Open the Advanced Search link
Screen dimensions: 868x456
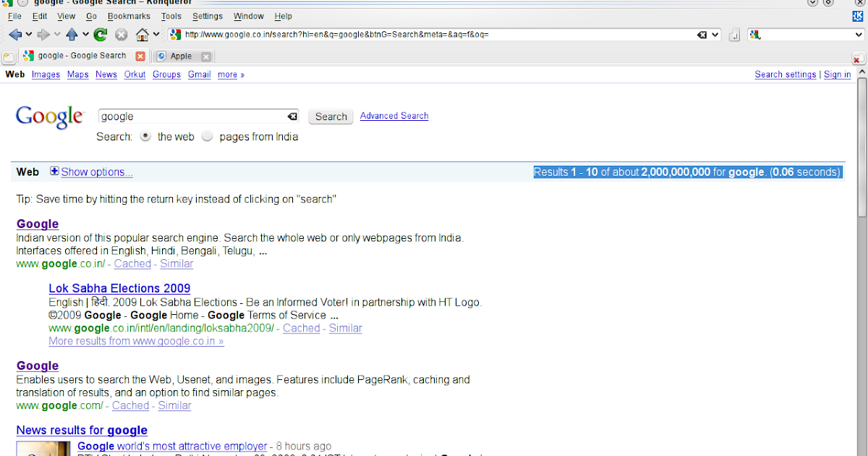(393, 116)
